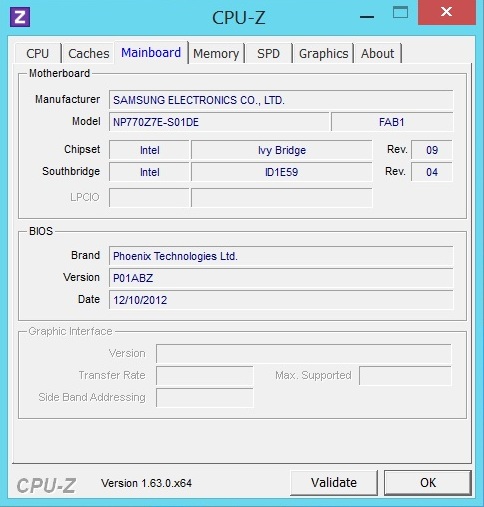Maximize the CPU-Z window
Screen dimensions: 484x507
400,13
